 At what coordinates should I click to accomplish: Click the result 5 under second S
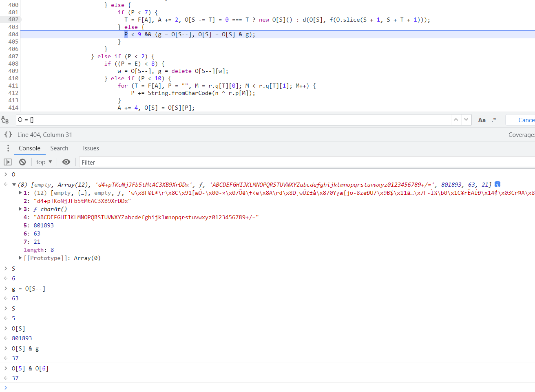click(13, 318)
